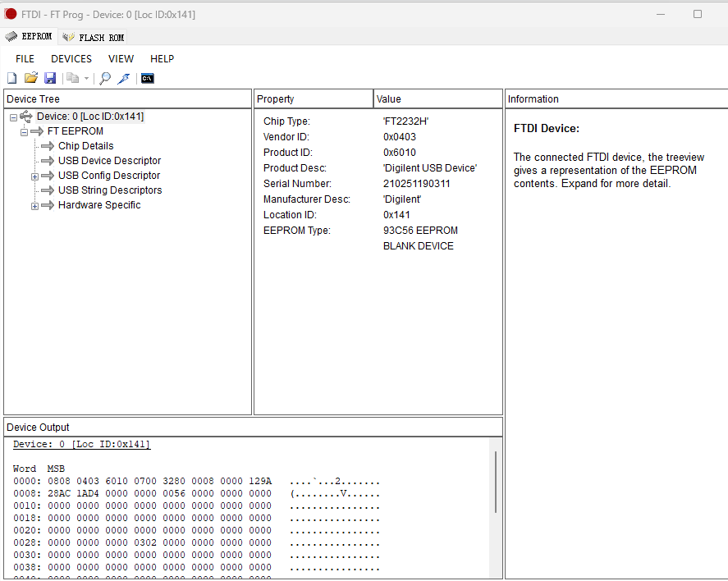
Task: Click the serial number 210251190311
Action: pyautogui.click(x=416, y=184)
